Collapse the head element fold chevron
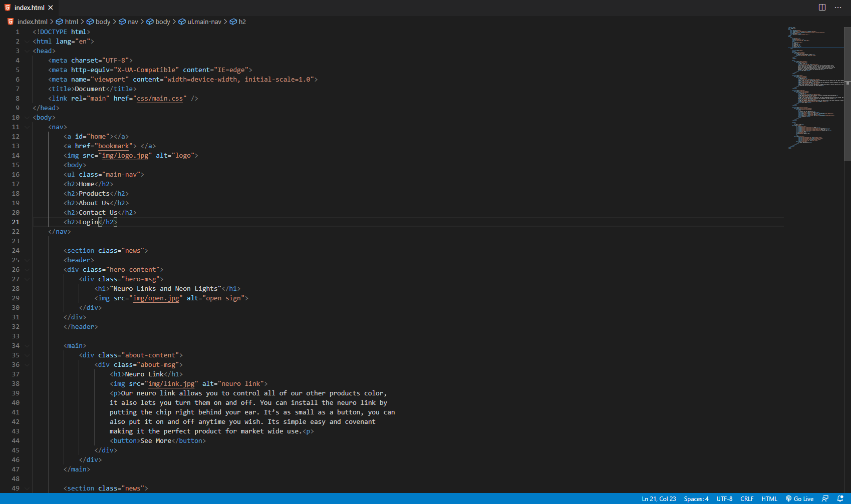Screen dimensions: 851x504 point(27,51)
